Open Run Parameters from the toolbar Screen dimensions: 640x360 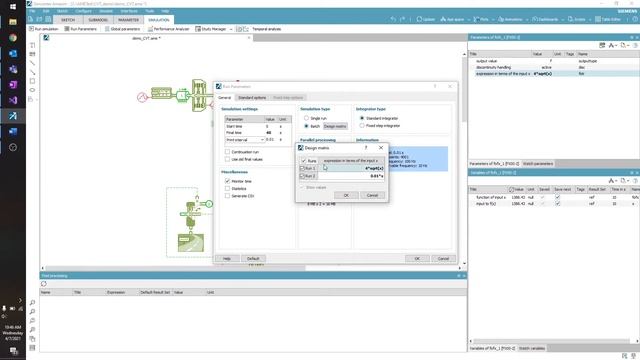pos(80,29)
